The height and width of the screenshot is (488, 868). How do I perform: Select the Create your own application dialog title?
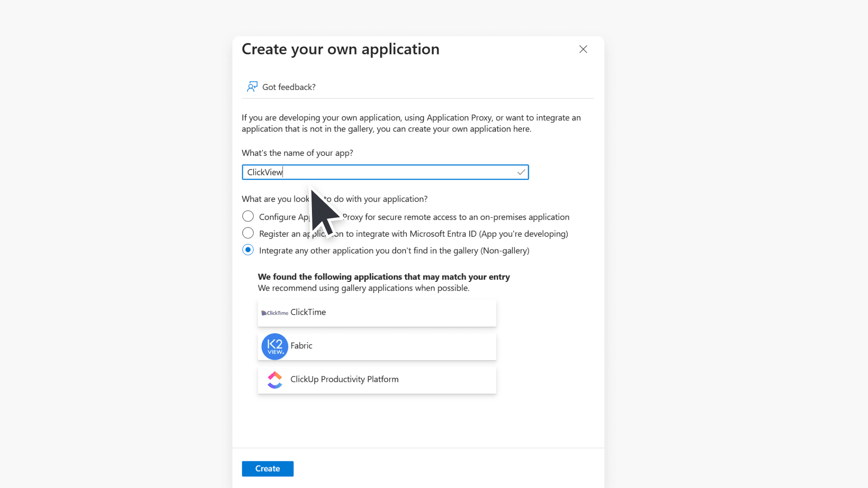click(x=340, y=49)
